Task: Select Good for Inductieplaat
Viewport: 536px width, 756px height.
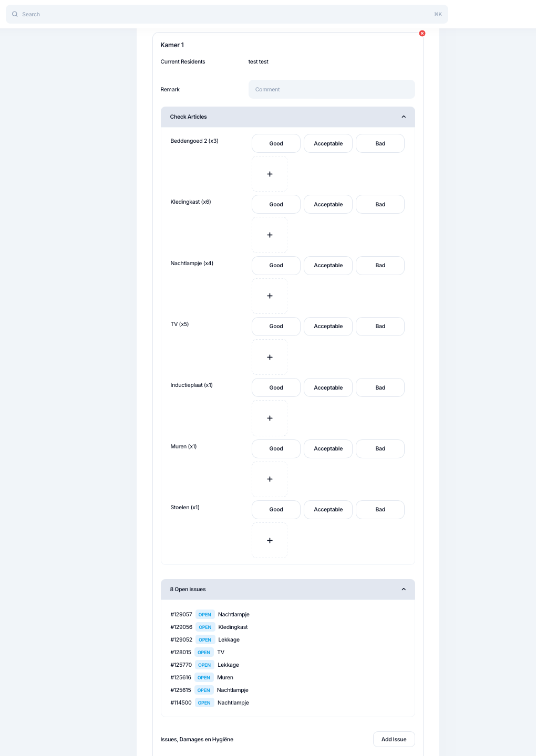Action: coord(276,387)
